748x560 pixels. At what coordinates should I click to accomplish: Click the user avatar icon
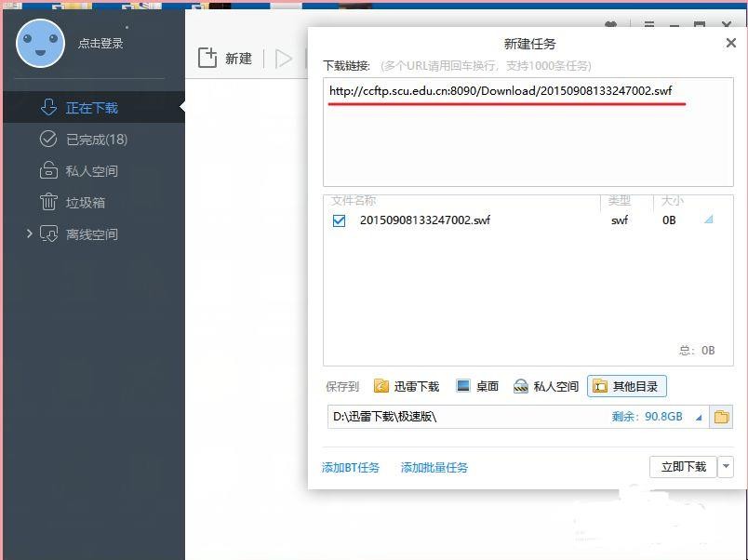pos(40,43)
